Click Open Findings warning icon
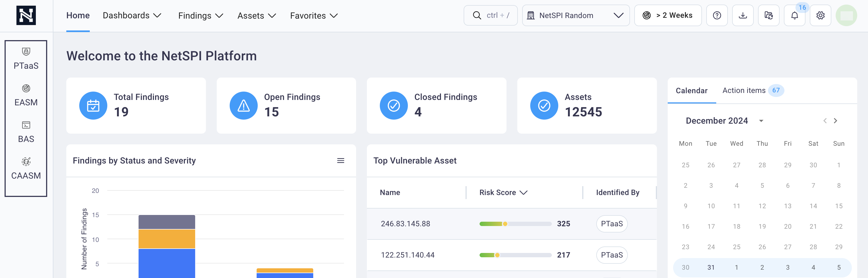 pyautogui.click(x=243, y=106)
